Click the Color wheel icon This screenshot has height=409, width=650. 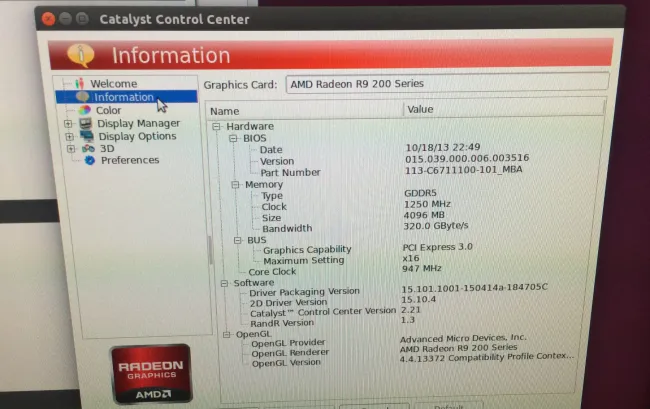pos(85,110)
